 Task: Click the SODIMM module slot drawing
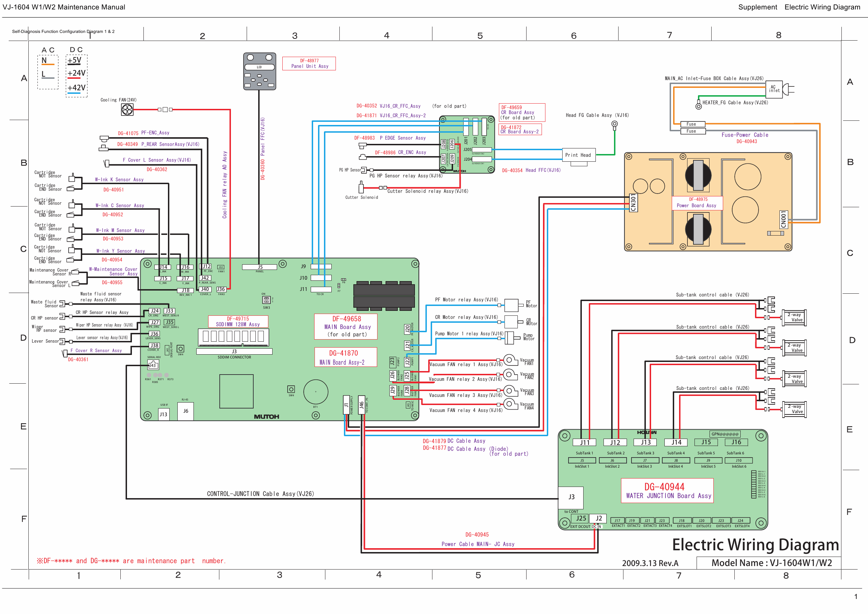[234, 337]
